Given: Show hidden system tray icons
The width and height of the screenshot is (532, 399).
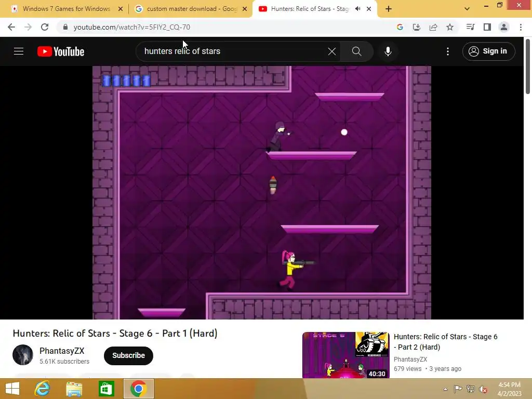Looking at the screenshot, I should tap(445, 389).
